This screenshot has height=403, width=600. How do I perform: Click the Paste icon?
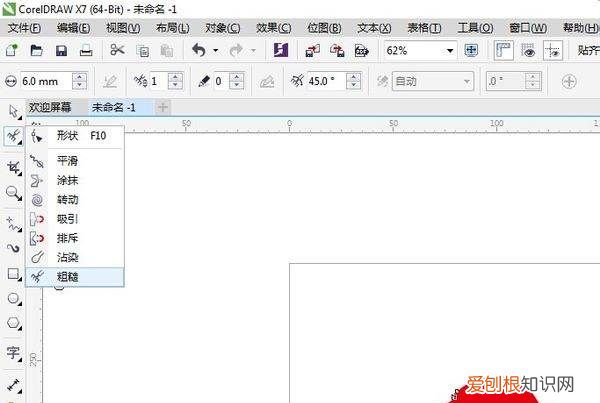coord(166,51)
